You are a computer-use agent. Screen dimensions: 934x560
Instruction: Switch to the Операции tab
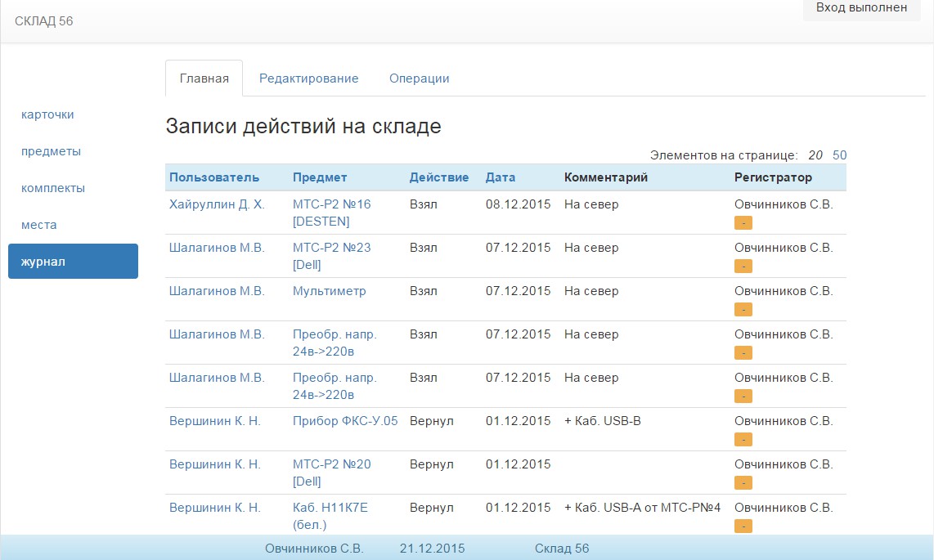coord(420,78)
